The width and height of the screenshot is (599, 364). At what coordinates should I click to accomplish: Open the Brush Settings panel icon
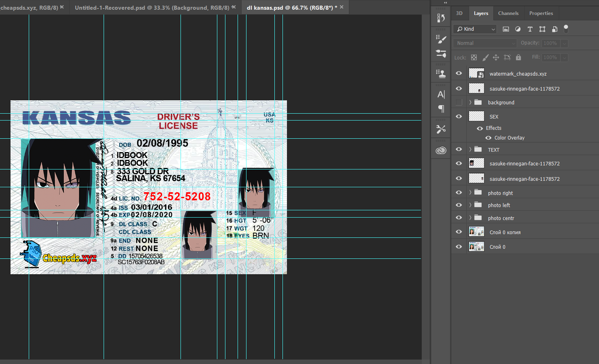coord(441,39)
